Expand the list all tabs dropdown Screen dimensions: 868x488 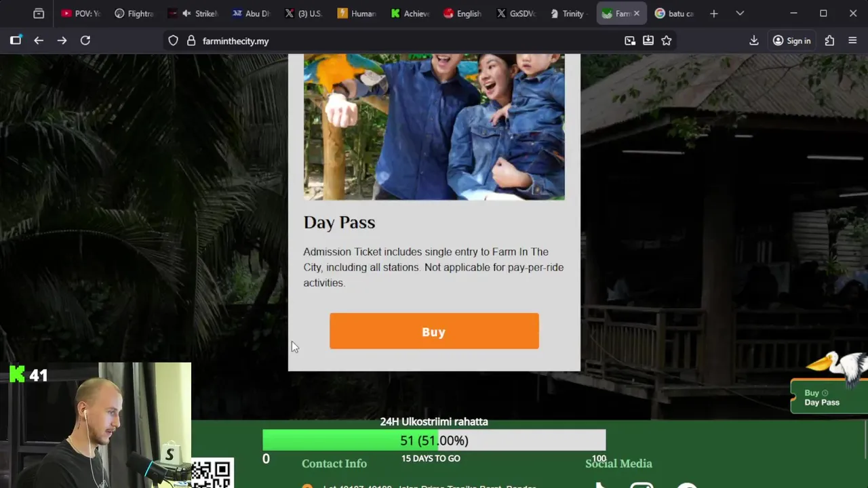coord(740,14)
